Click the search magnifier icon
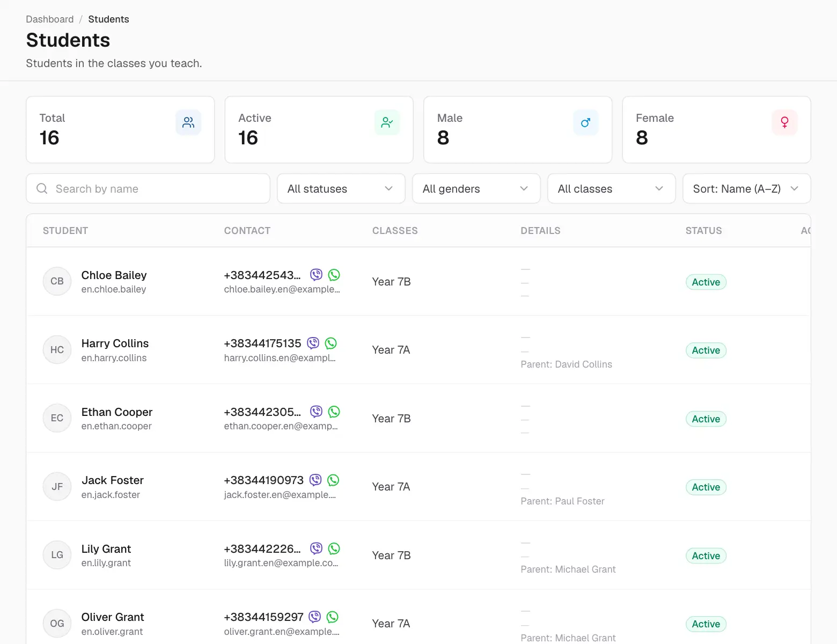 pos(42,188)
